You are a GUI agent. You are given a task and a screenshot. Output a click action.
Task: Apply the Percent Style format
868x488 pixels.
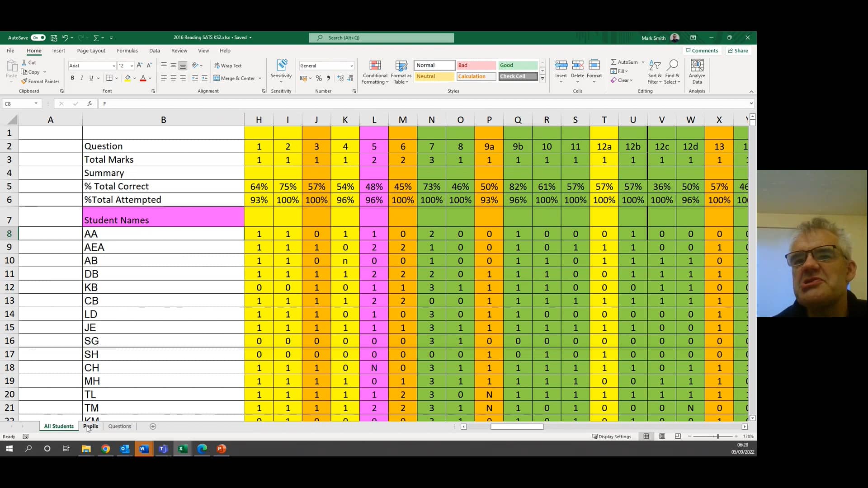coord(319,78)
